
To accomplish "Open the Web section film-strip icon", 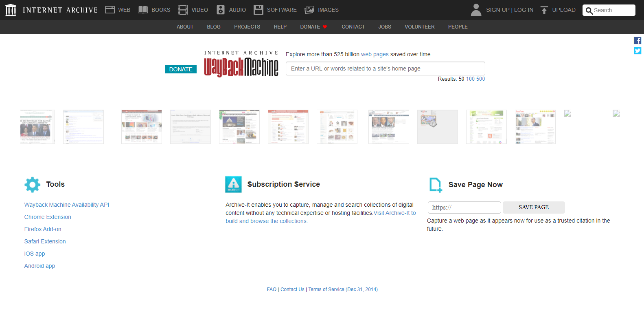I will (110, 10).
